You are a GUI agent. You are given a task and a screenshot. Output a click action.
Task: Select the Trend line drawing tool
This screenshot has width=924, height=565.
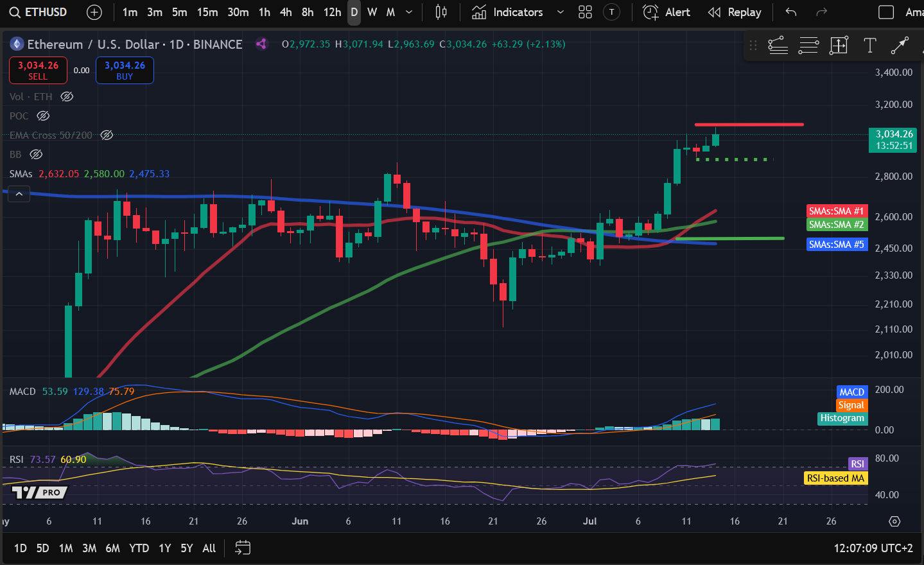point(900,45)
